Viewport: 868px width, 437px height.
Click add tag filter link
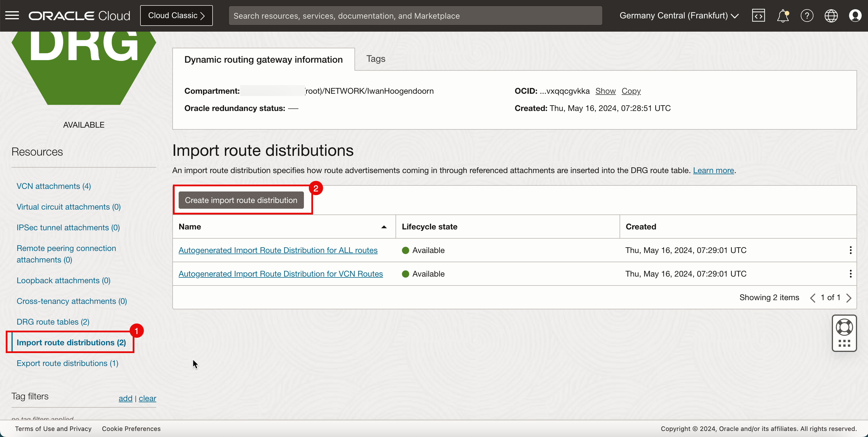click(x=125, y=398)
